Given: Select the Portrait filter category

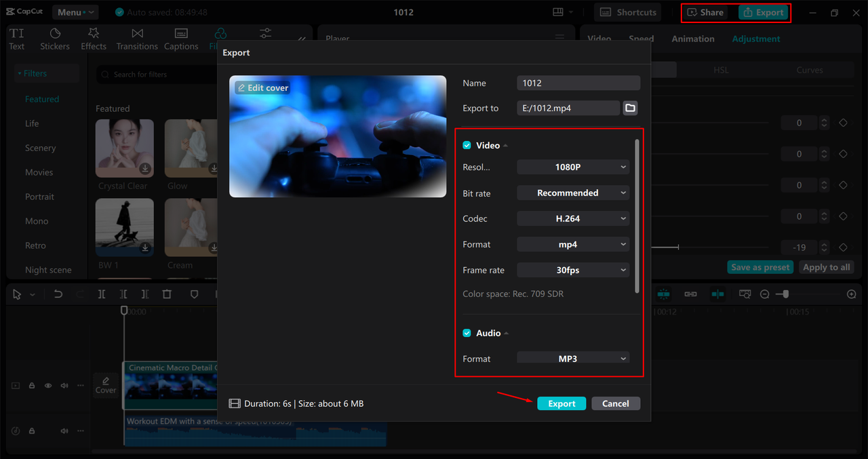Looking at the screenshot, I should click(39, 197).
